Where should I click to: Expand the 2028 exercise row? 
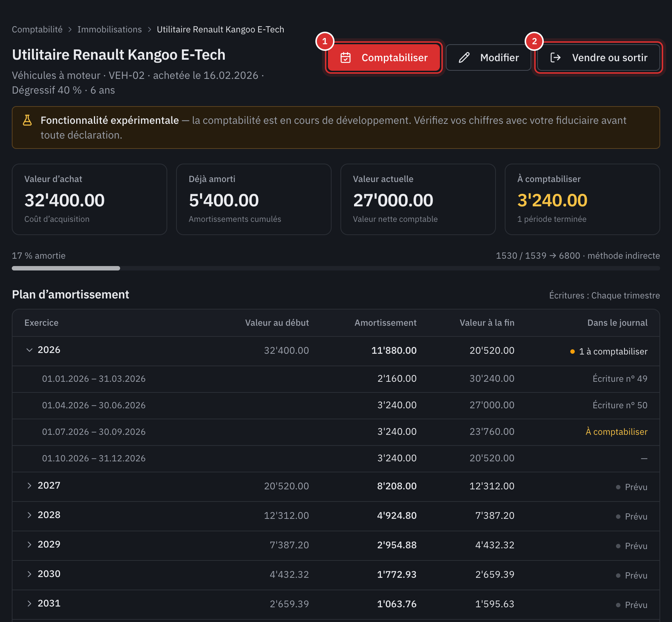coord(29,515)
